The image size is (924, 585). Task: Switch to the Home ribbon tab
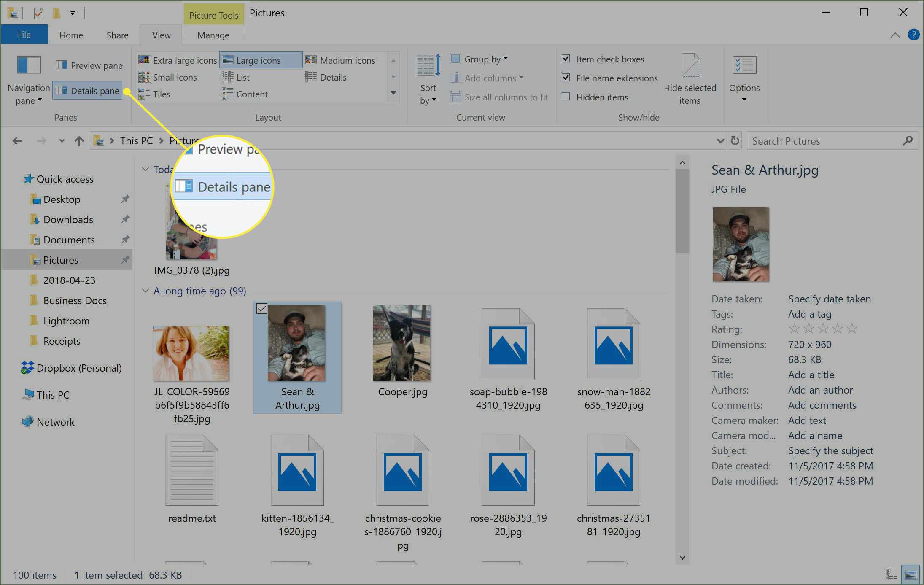point(71,35)
